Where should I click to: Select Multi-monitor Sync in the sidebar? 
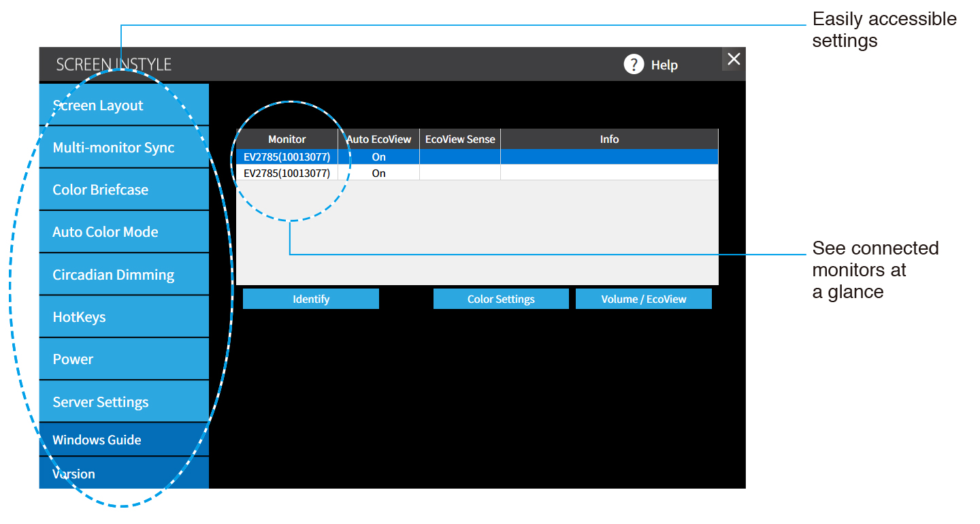tap(124, 148)
